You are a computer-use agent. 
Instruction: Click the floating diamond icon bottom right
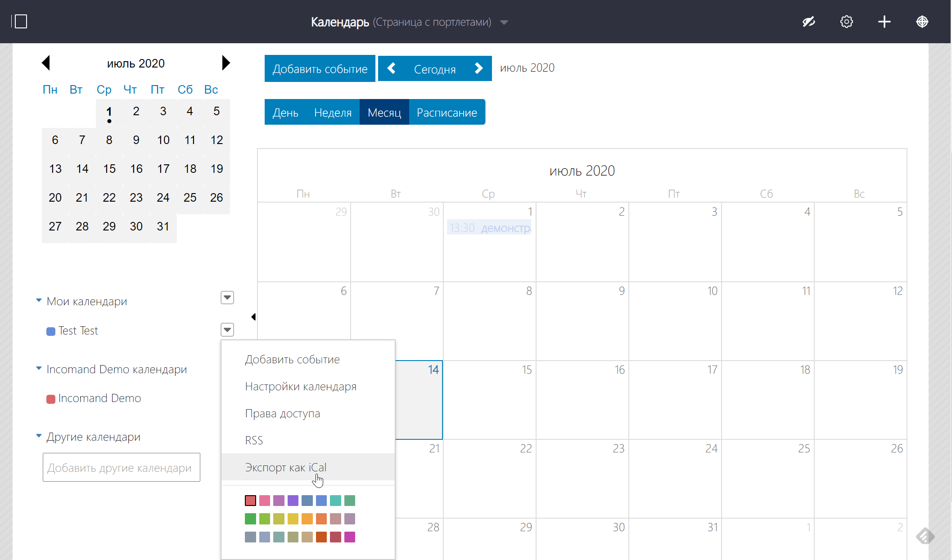click(x=925, y=536)
